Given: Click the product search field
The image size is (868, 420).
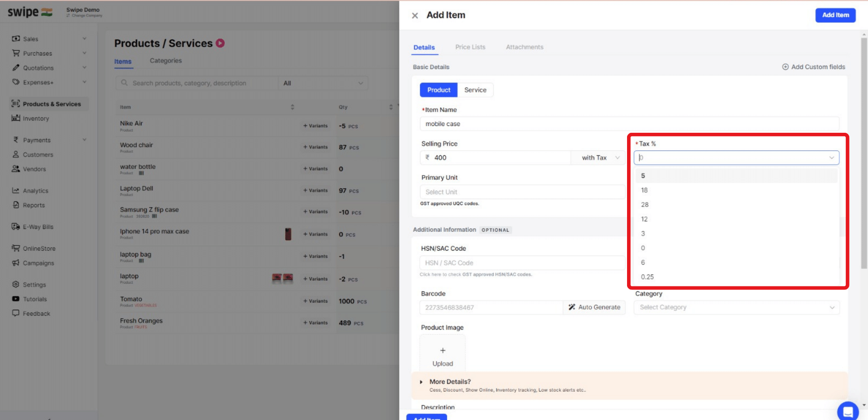Looking at the screenshot, I should coord(197,83).
